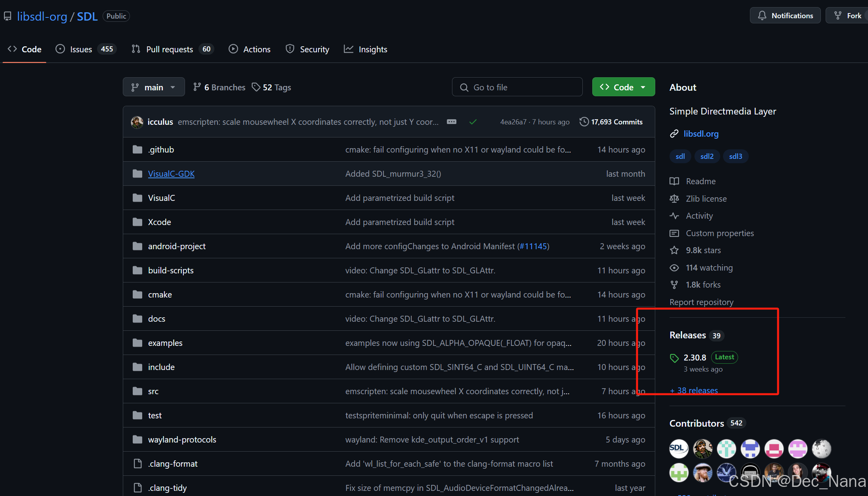Open the 1.8k forks list
This screenshot has height=496, width=868.
tap(703, 285)
